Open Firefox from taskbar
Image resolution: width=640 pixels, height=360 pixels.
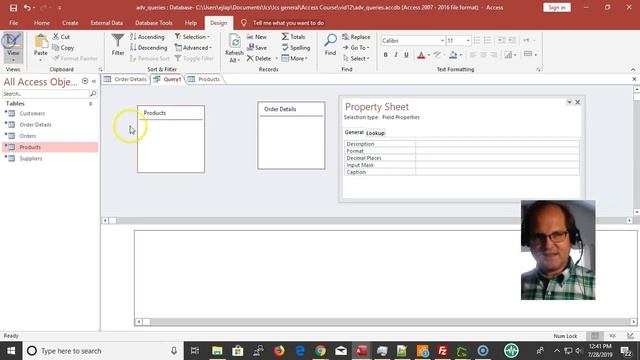point(279,351)
